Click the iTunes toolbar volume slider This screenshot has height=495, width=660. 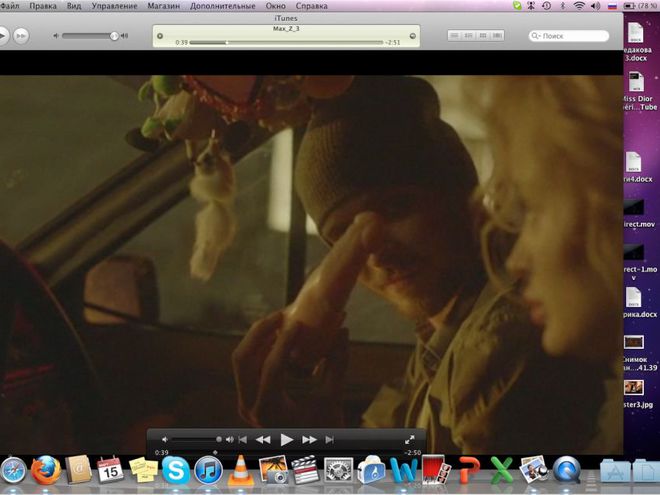point(90,36)
